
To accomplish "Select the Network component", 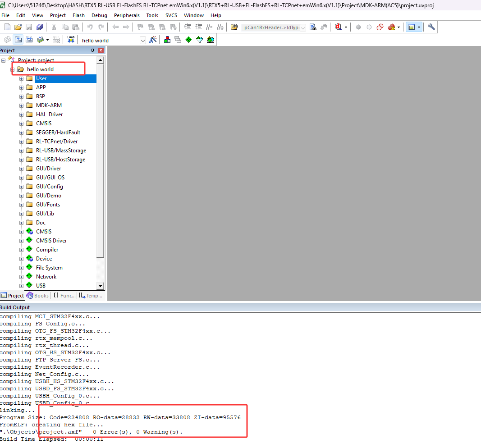I will pyautogui.click(x=46, y=277).
